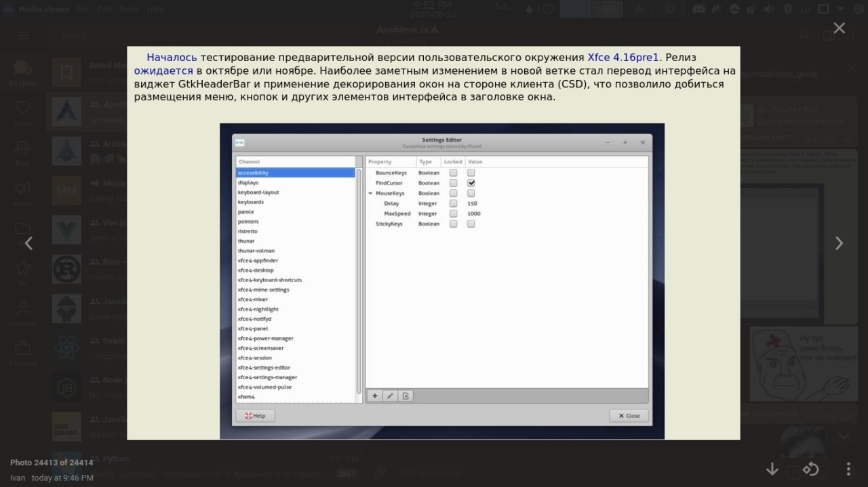
Task: Open the Help menu in the top bar
Action: pyautogui.click(x=155, y=9)
